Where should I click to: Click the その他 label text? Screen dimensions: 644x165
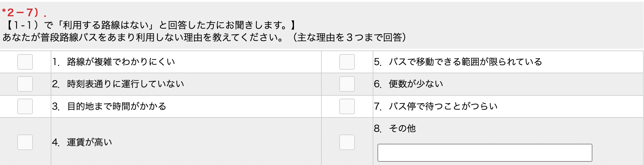point(402,129)
